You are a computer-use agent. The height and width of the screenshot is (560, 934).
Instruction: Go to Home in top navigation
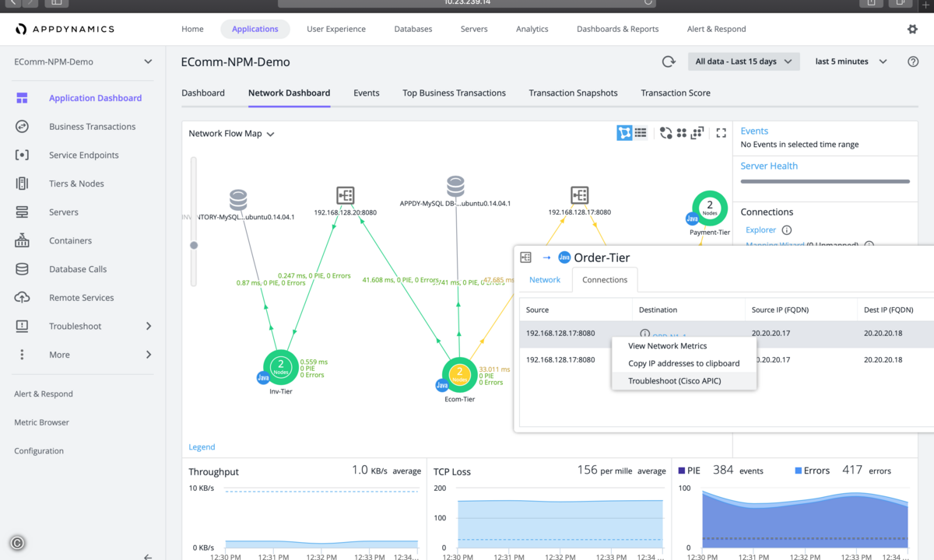click(x=192, y=29)
